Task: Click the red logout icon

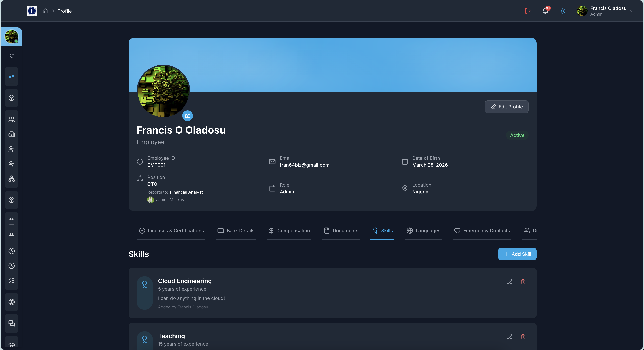Action: 528,11
